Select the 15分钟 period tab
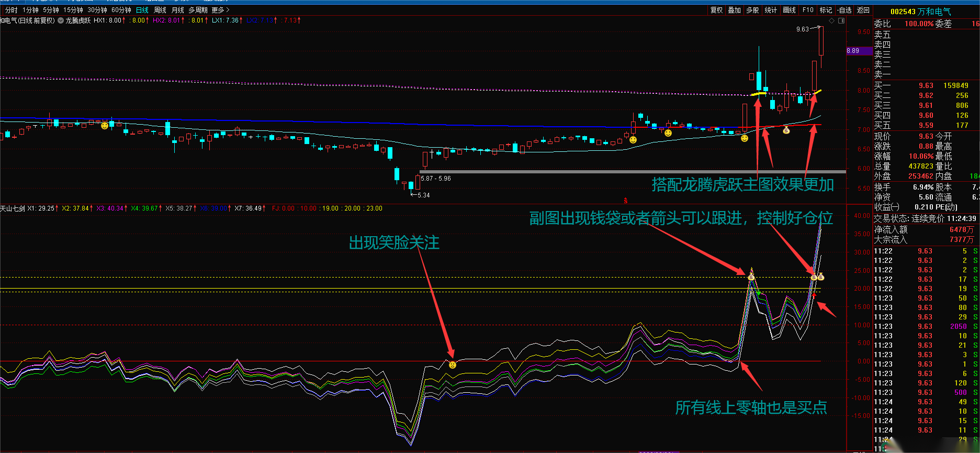The image size is (980, 453). (73, 10)
